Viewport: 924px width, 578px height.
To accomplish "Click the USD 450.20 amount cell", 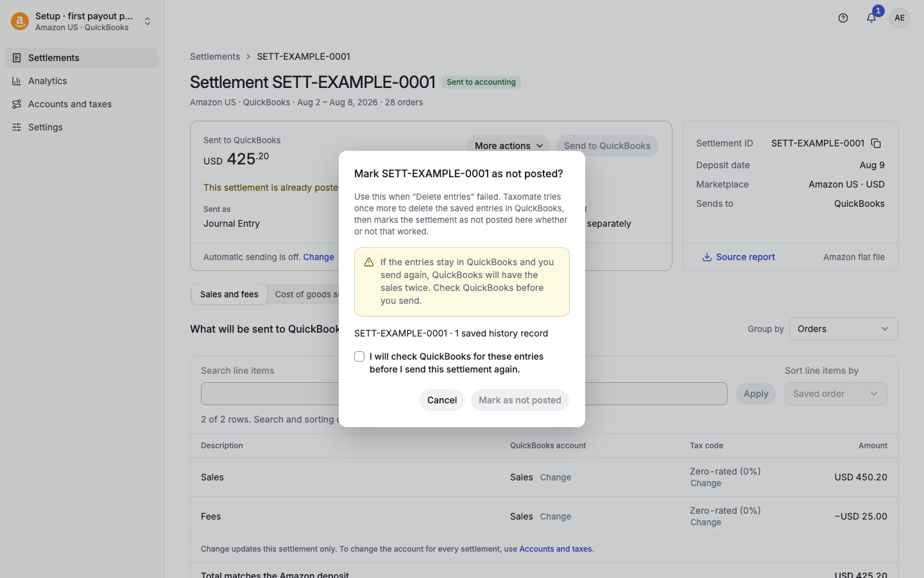I will [860, 477].
